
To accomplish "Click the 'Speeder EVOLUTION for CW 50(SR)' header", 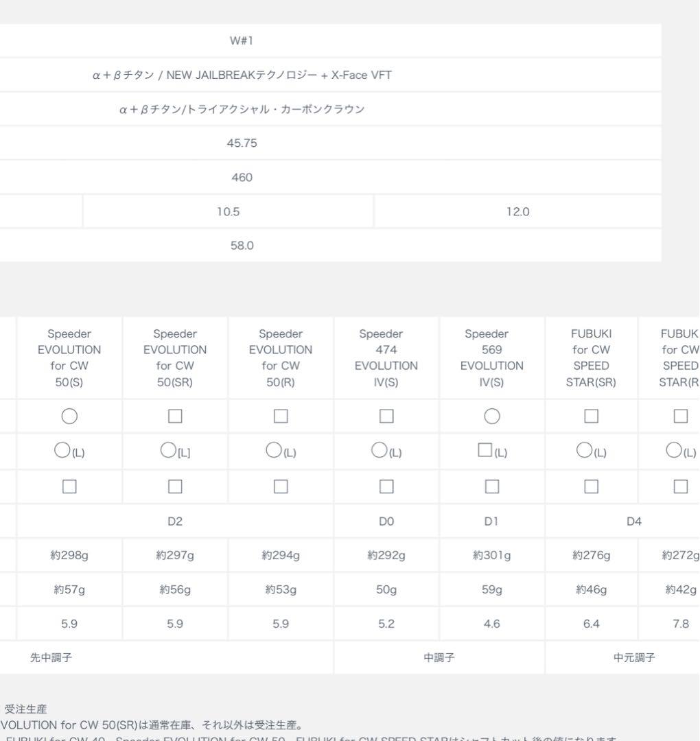I will pyautogui.click(x=175, y=357).
